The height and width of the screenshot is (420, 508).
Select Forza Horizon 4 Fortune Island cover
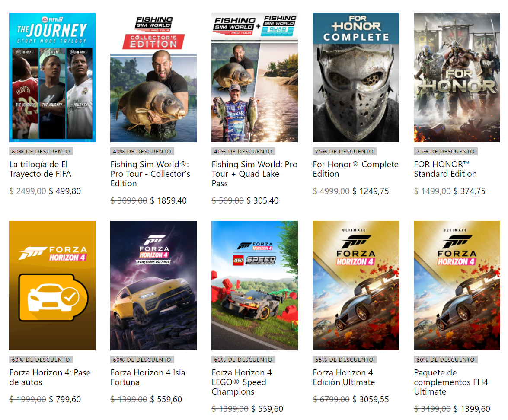153,286
